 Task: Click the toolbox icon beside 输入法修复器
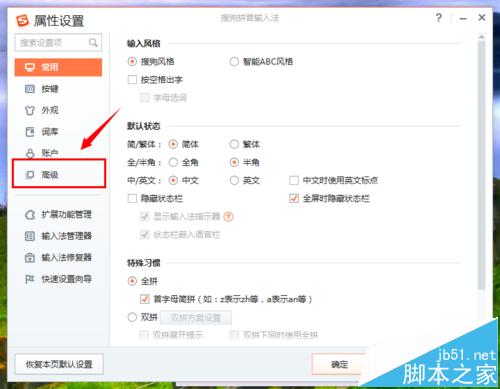30,257
